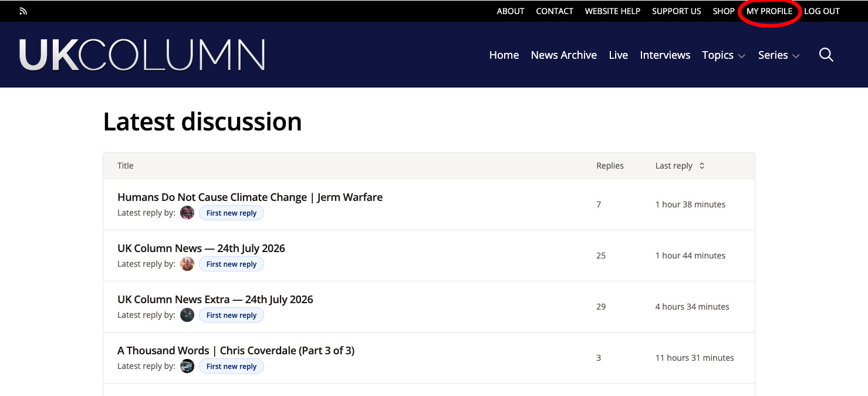Click '1 hour 38 minutes' last reply time
Image resolution: width=868 pixels, height=396 pixels.
[690, 204]
